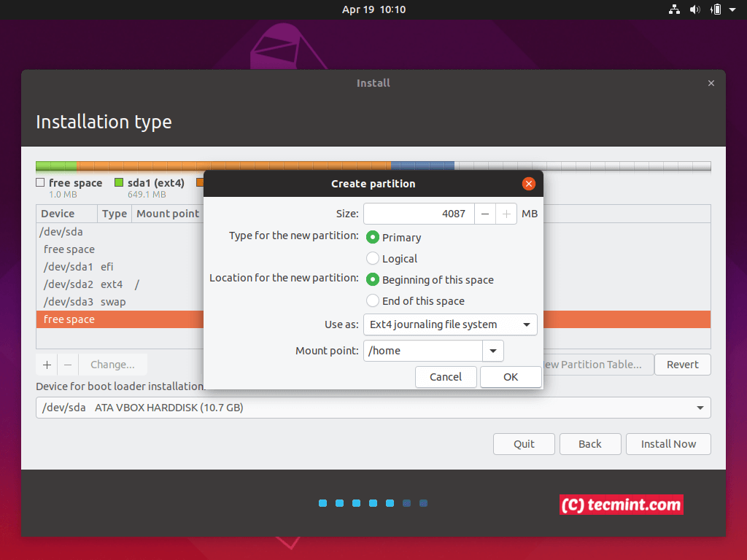The height and width of the screenshot is (560, 747).
Task: Open the network status icon
Action: (674, 9)
